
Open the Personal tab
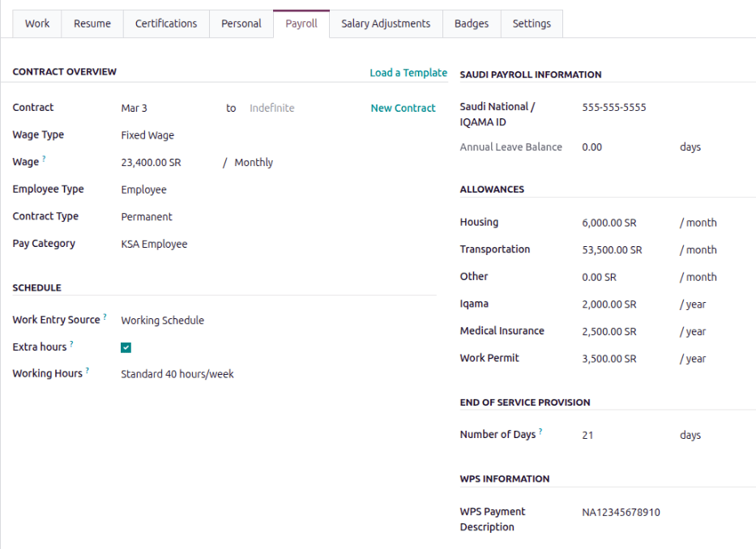[x=241, y=23]
